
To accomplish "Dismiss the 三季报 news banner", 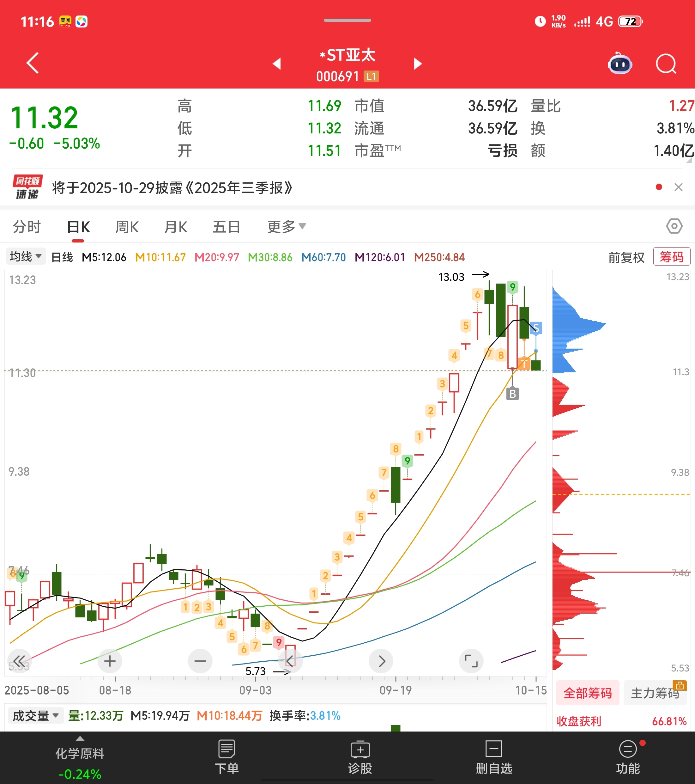I will pyautogui.click(x=678, y=187).
